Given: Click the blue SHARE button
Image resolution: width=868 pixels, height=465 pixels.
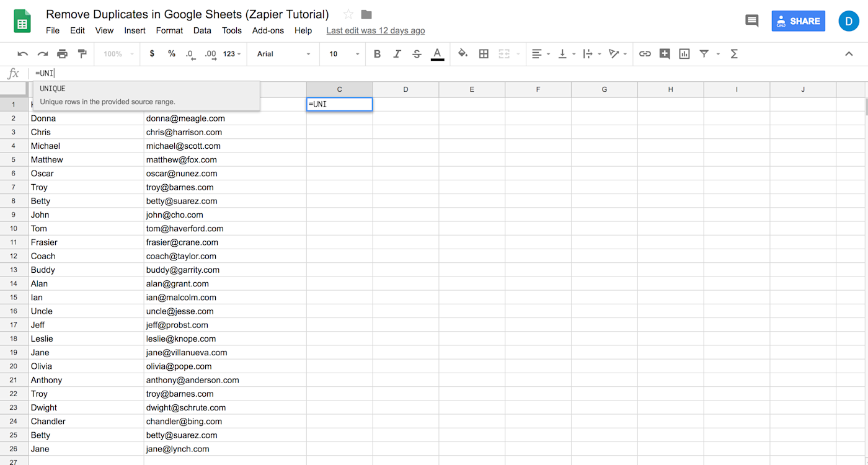Looking at the screenshot, I should point(798,21).
